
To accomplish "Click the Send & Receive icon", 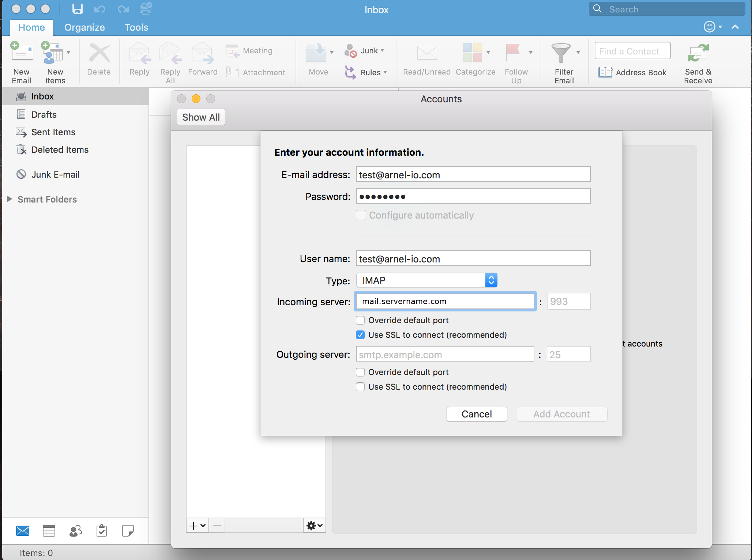I will point(698,53).
